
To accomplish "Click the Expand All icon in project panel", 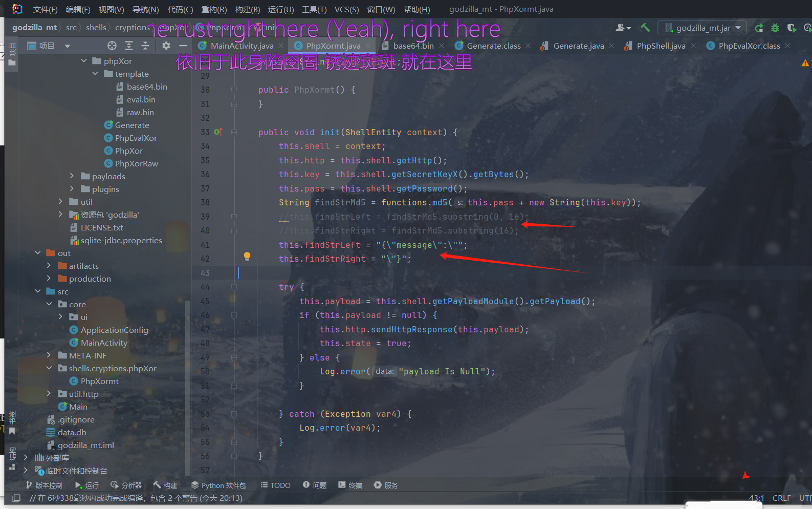I will tap(129, 46).
